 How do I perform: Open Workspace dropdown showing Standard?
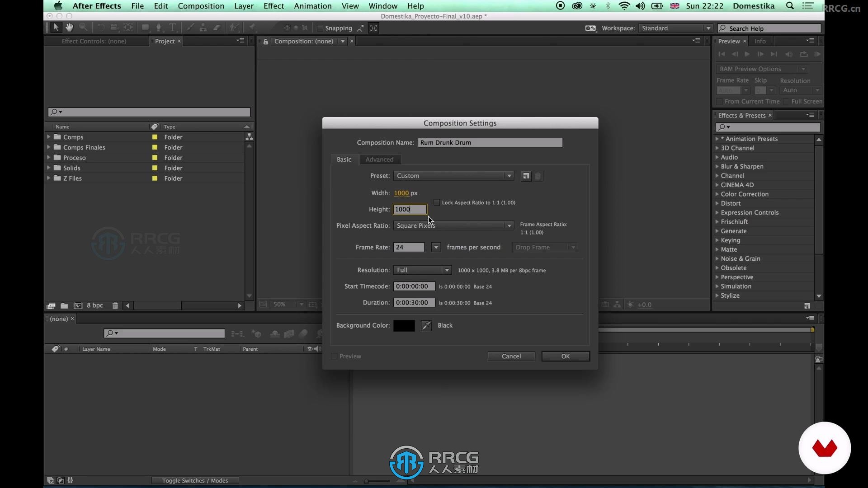(675, 28)
